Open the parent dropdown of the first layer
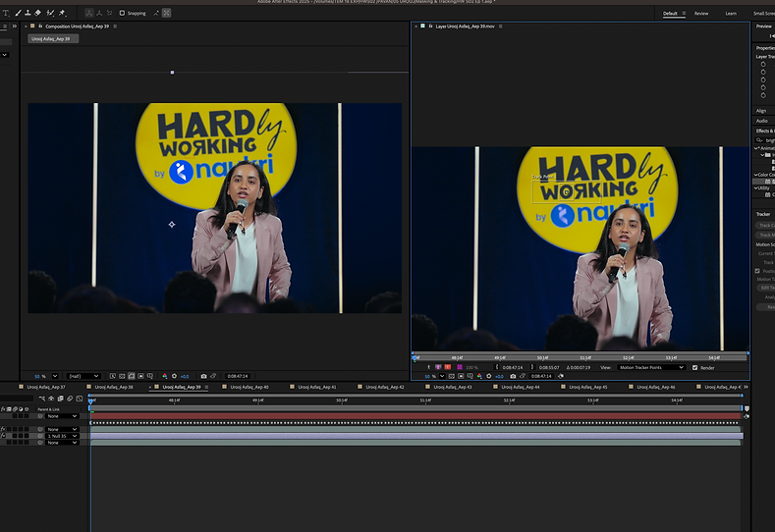 [x=62, y=416]
